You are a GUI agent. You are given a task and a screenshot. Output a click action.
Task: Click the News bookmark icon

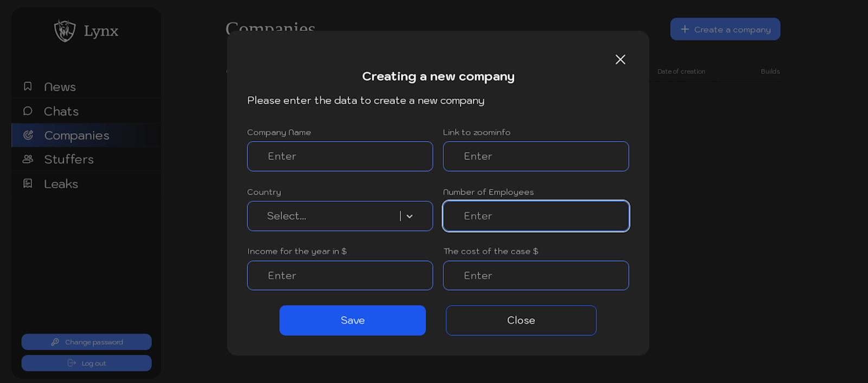[x=28, y=86]
